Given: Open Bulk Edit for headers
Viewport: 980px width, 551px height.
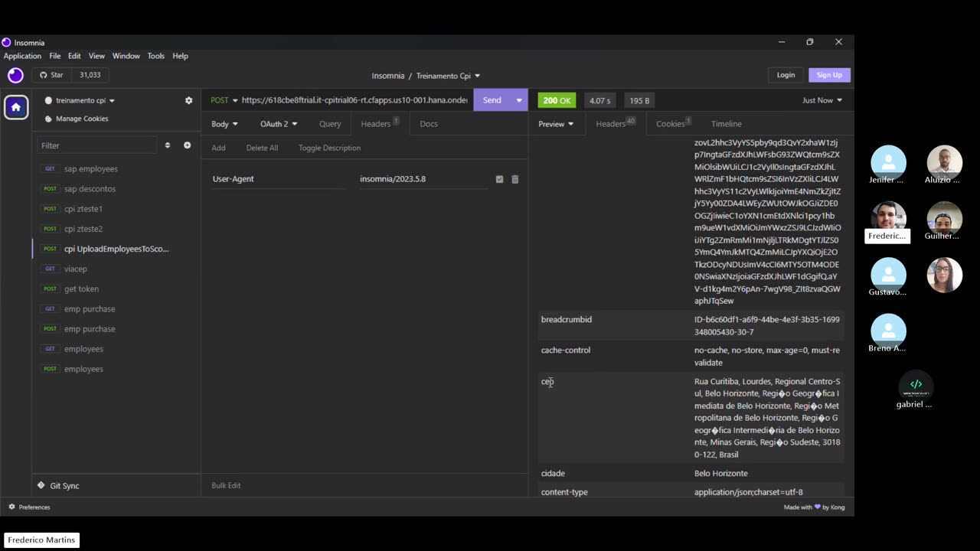Looking at the screenshot, I should pos(226,485).
